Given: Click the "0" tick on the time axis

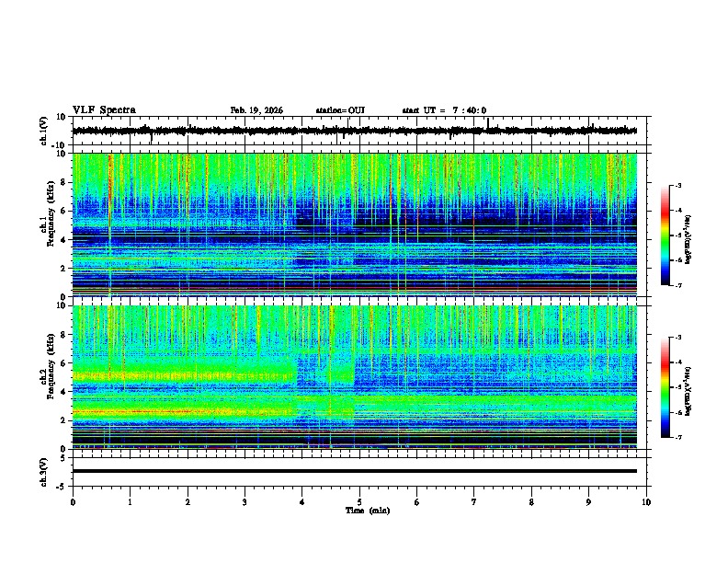Looking at the screenshot, I should tap(73, 502).
